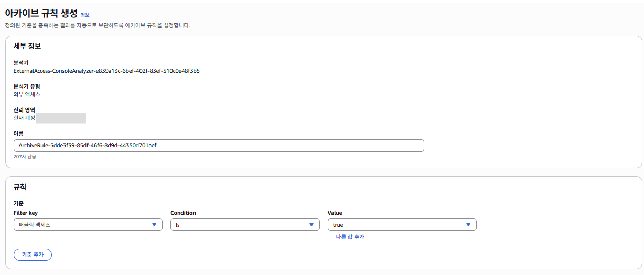This screenshot has height=275, width=644.
Task: Open the Condition dropdown showing Is
Action: pos(245,225)
